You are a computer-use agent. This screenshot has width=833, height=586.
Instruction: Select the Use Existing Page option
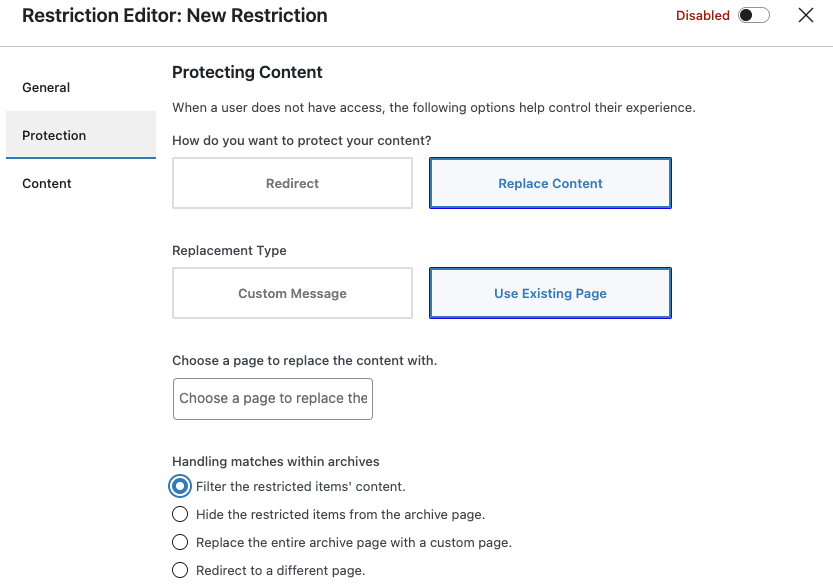click(x=550, y=293)
